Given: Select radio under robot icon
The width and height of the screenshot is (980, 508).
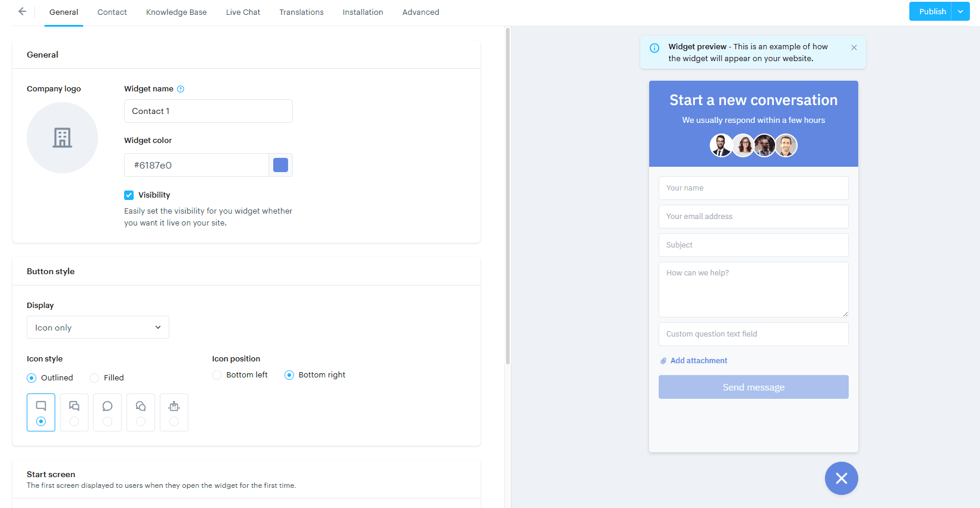Looking at the screenshot, I should tap(174, 421).
